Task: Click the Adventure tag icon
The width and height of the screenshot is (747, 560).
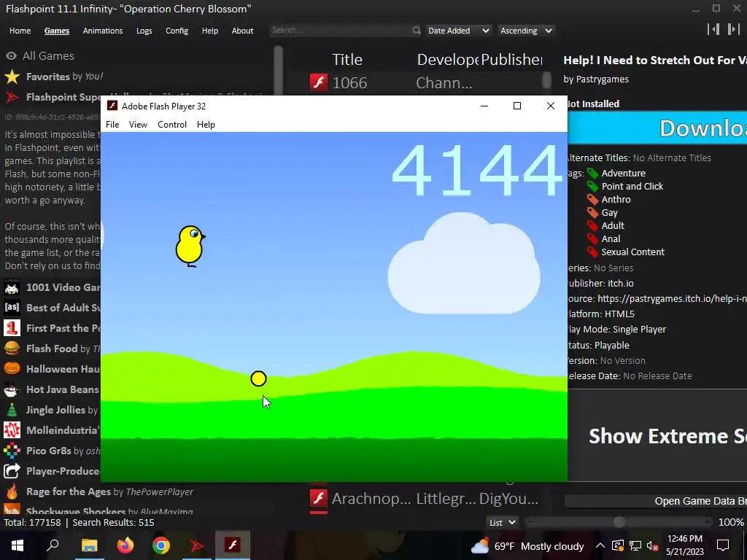Action: click(x=592, y=174)
